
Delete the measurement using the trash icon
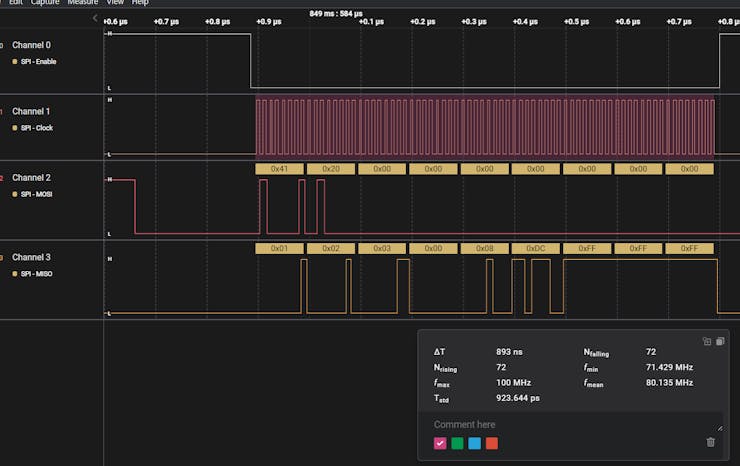pos(710,442)
